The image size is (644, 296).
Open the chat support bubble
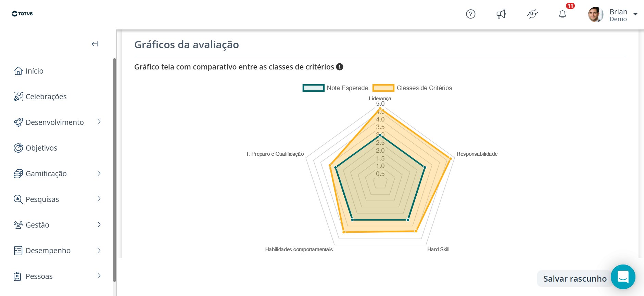[x=623, y=277]
